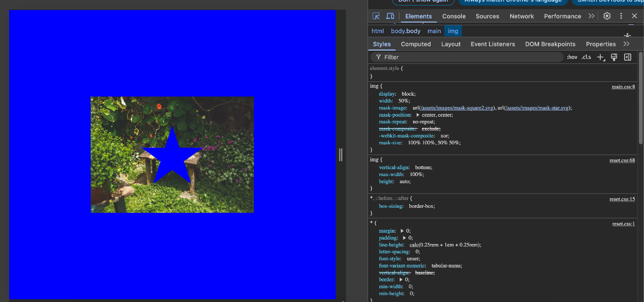Toggle the :hov element state button
The width and height of the screenshot is (644, 302).
click(x=572, y=57)
